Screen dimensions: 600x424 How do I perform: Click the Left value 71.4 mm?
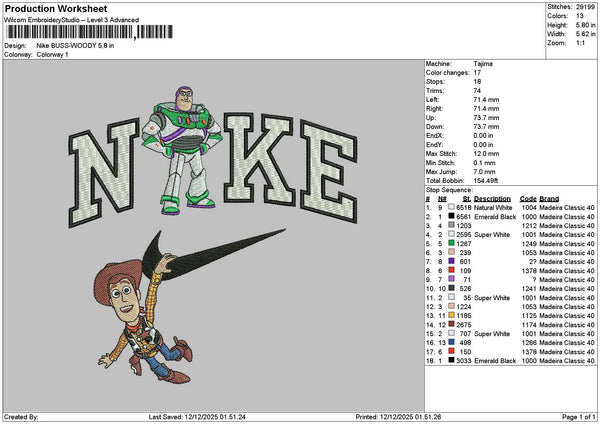coord(486,100)
